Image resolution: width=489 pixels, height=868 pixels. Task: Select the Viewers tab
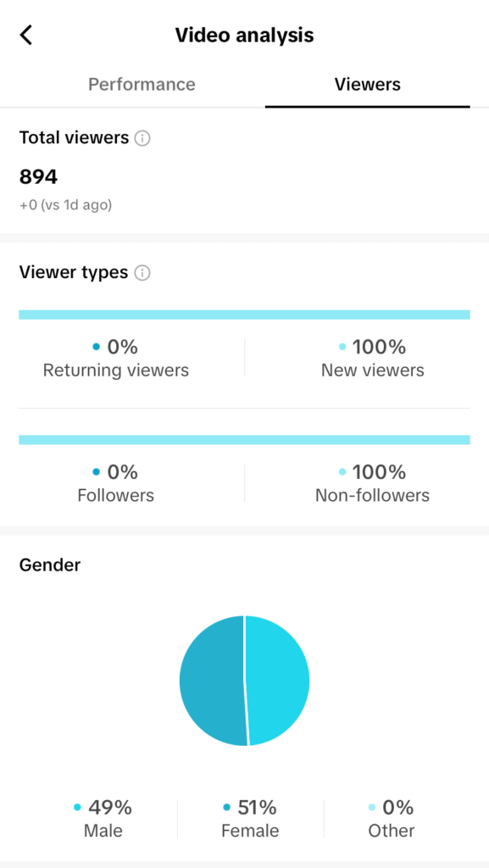tap(367, 84)
